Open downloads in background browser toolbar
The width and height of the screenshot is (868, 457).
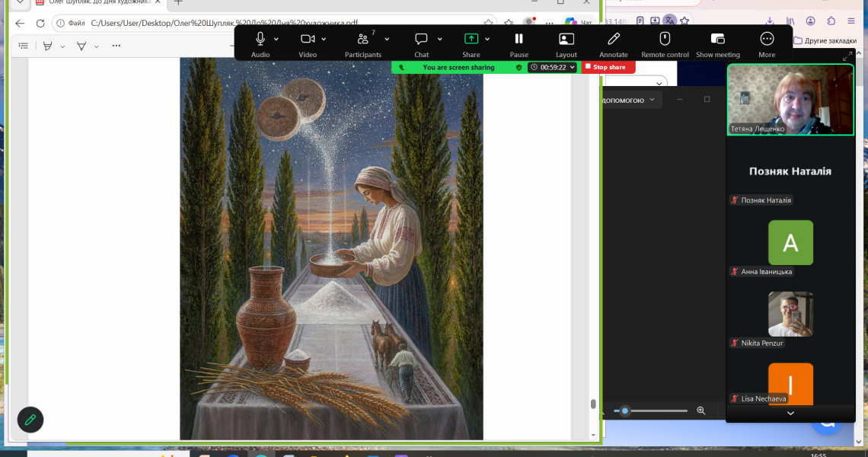(x=770, y=21)
